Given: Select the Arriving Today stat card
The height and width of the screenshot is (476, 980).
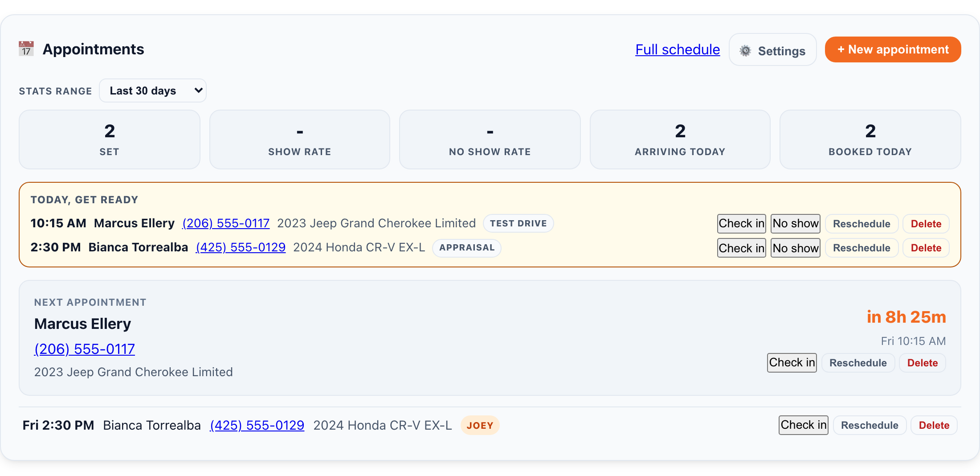Looking at the screenshot, I should pyautogui.click(x=680, y=140).
